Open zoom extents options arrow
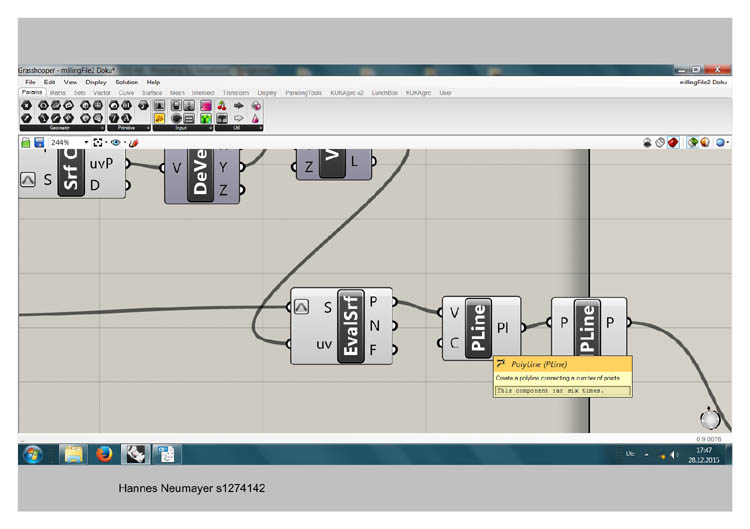This screenshot has width=750, height=529. coord(106,143)
